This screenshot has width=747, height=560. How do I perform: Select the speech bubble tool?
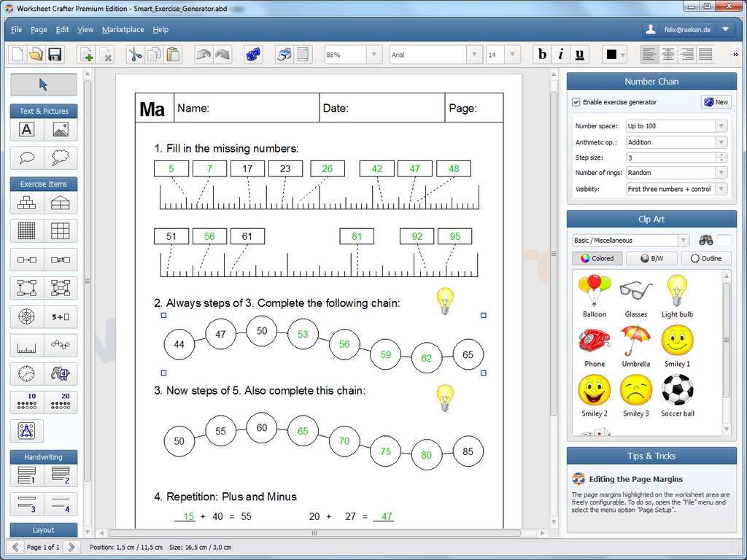tap(26, 157)
